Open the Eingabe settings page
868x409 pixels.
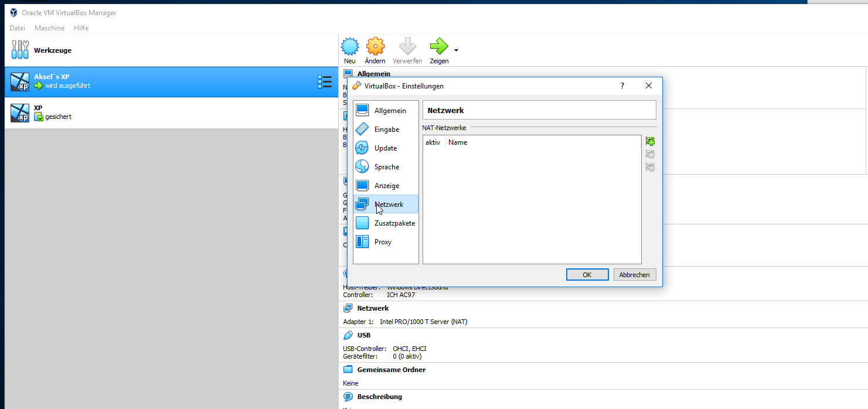[x=386, y=129]
